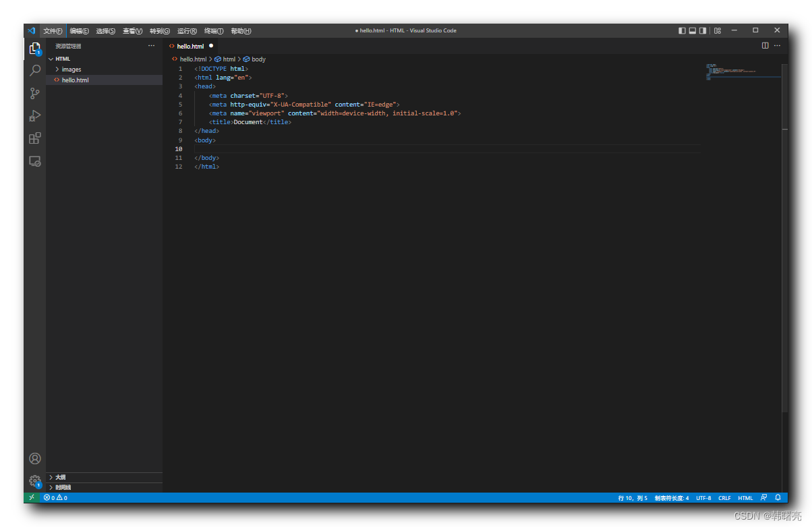Open the notifications bell in status bar
Image resolution: width=812 pixels, height=527 pixels.
click(779, 497)
